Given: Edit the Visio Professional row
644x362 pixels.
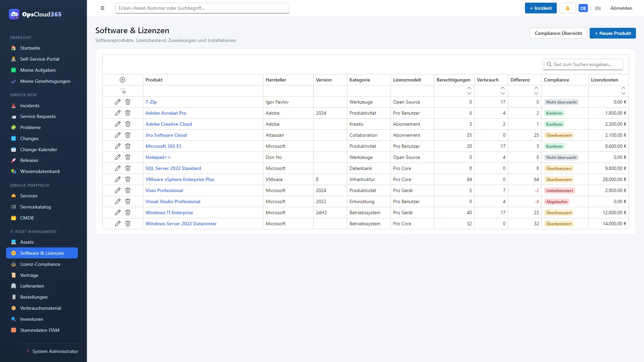Looking at the screenshot, I should 118,190.
